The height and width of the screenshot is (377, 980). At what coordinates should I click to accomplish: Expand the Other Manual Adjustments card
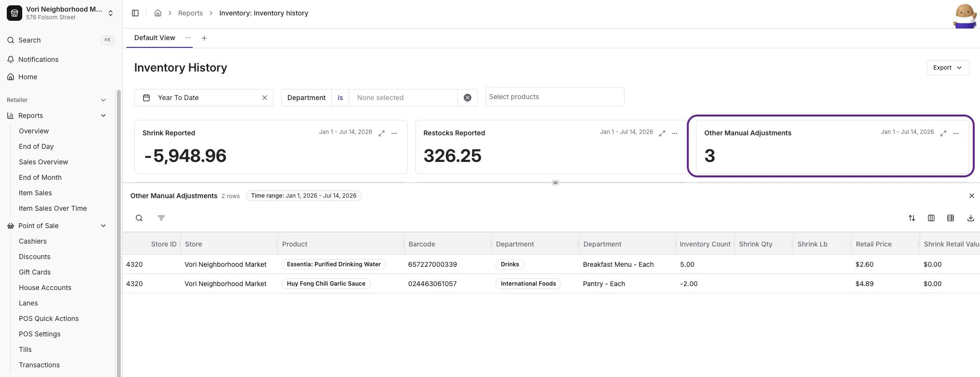click(943, 133)
